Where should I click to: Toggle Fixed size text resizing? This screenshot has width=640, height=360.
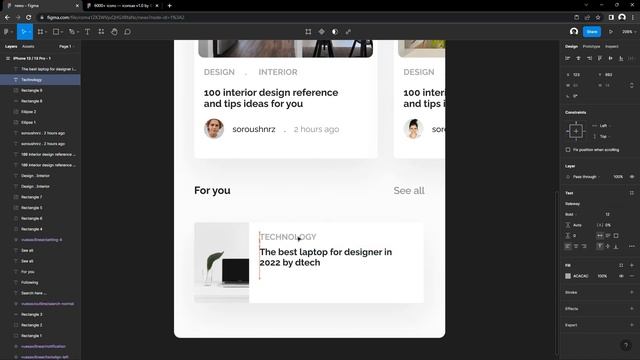click(x=616, y=236)
